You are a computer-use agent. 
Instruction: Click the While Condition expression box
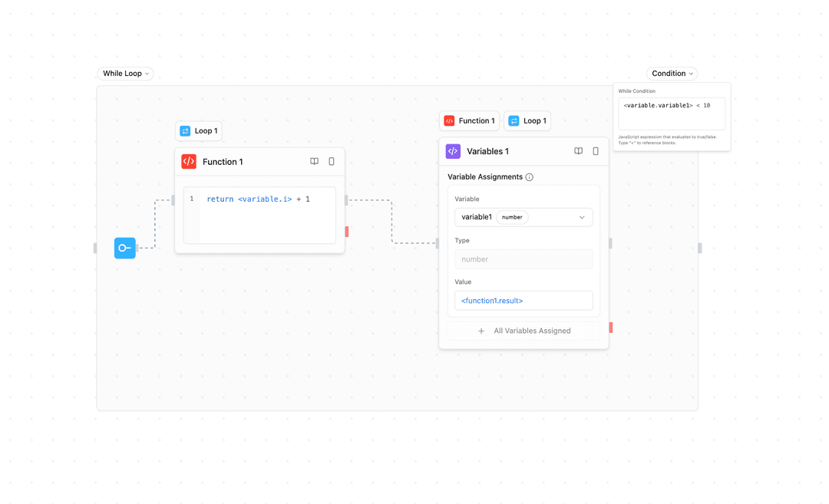tap(671, 114)
